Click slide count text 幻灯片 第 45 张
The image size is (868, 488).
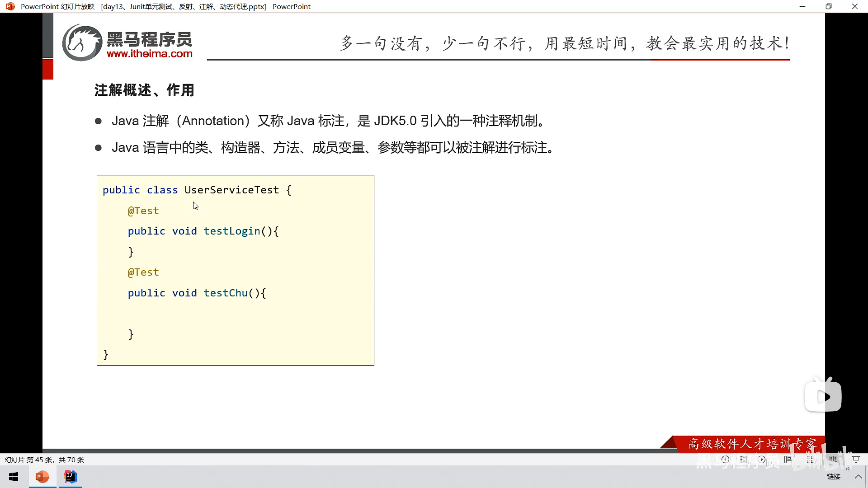(44, 460)
